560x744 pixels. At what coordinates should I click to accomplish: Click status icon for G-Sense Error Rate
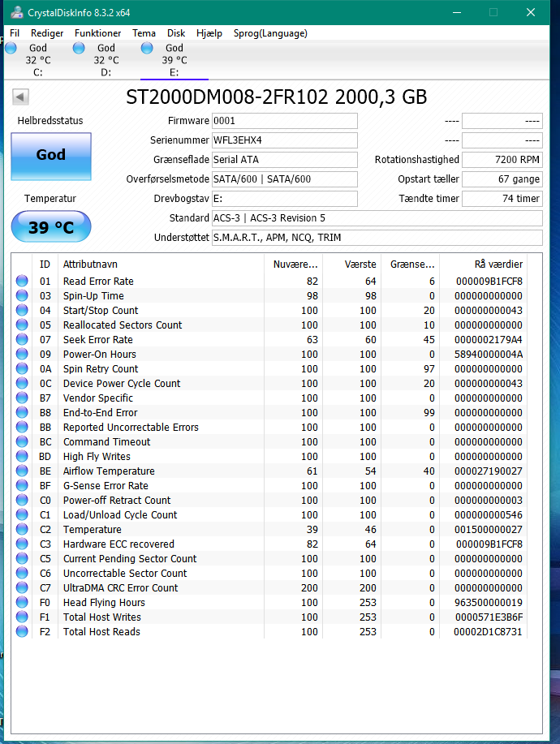pos(22,485)
